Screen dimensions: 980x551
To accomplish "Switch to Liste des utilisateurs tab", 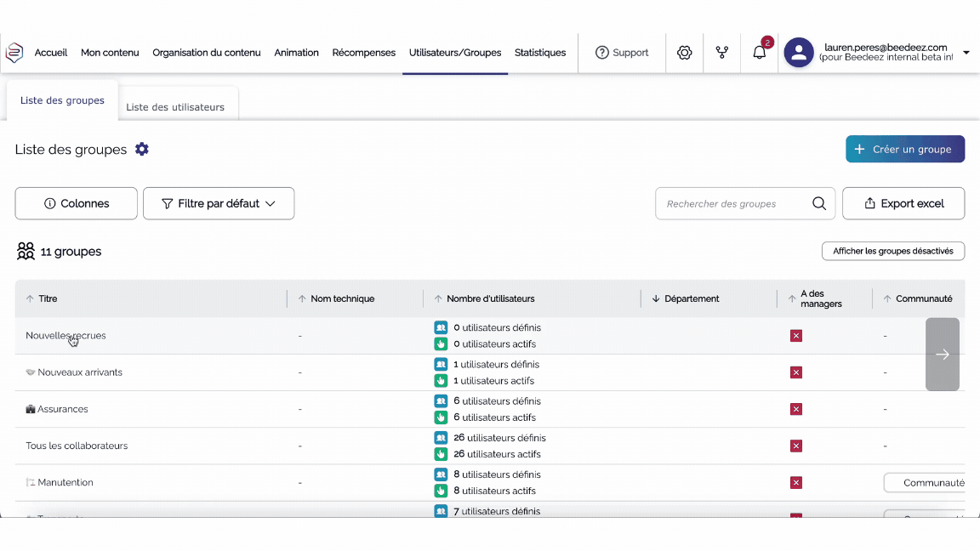I will click(x=175, y=107).
